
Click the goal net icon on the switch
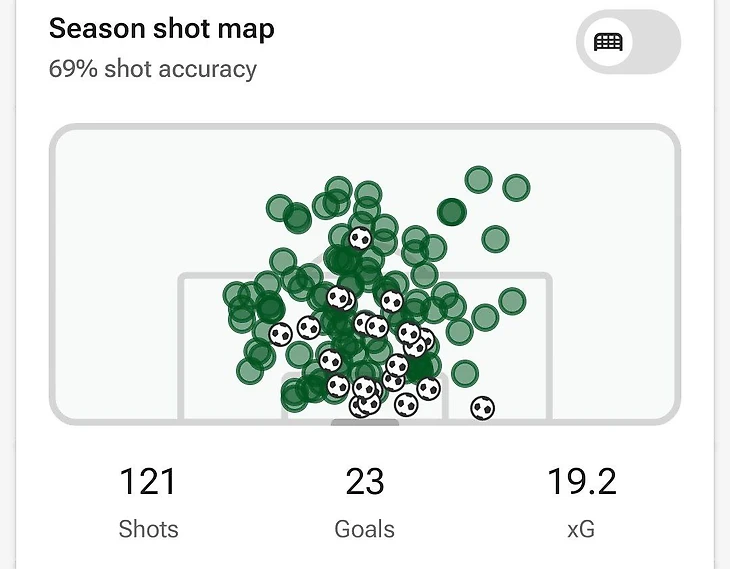pos(608,42)
